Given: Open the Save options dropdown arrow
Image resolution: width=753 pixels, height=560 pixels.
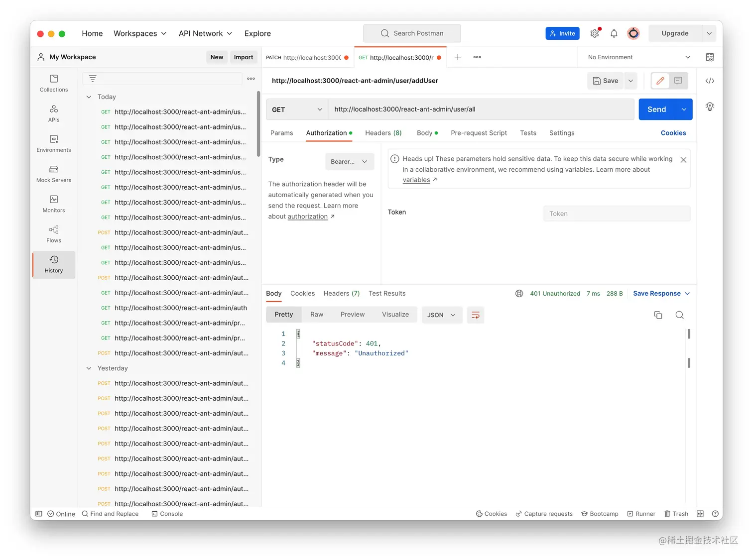Looking at the screenshot, I should (630, 81).
